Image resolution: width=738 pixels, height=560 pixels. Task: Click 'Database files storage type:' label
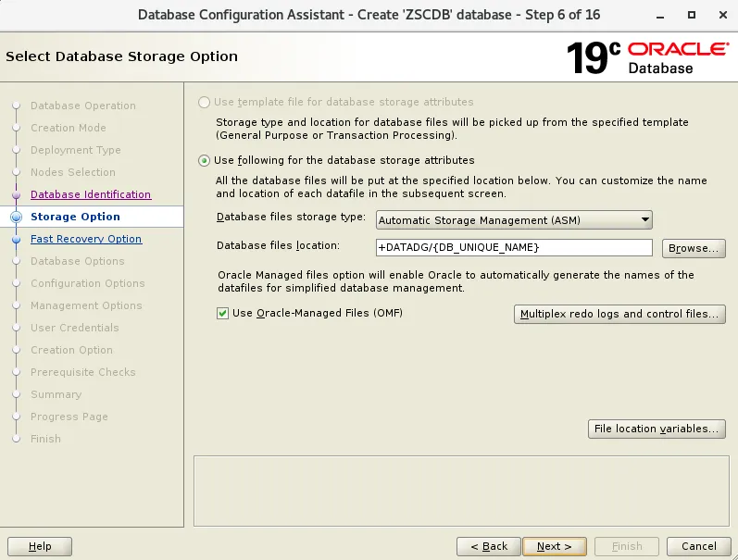[x=291, y=217]
